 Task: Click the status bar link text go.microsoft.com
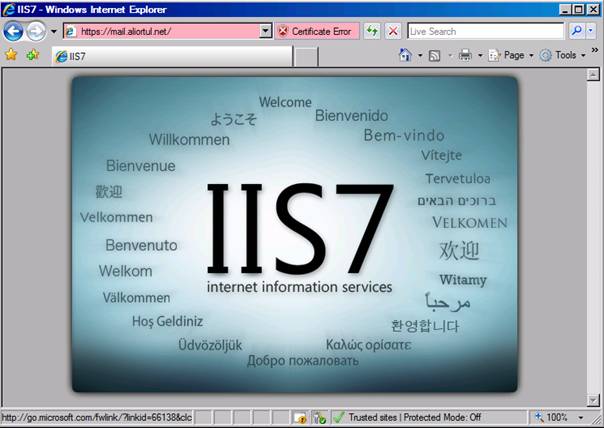(96, 417)
